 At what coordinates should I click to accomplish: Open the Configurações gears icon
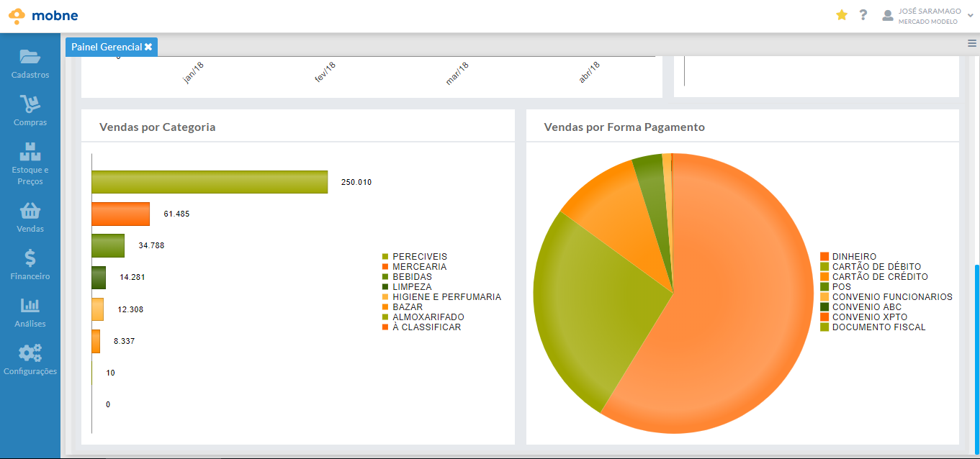(x=30, y=353)
